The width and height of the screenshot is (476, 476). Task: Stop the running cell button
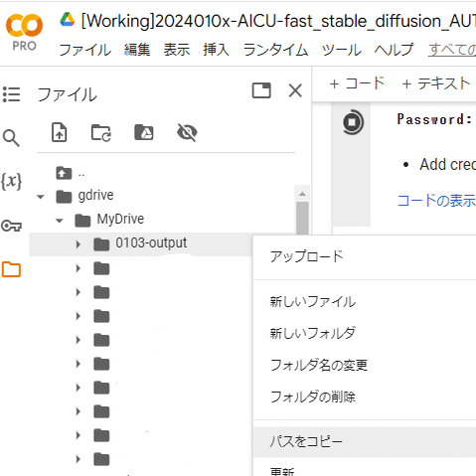point(353,122)
